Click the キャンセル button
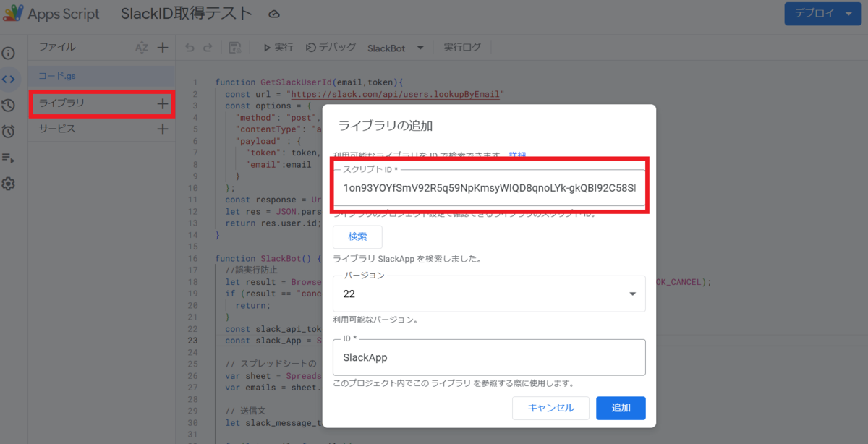868x444 pixels. pyautogui.click(x=550, y=408)
